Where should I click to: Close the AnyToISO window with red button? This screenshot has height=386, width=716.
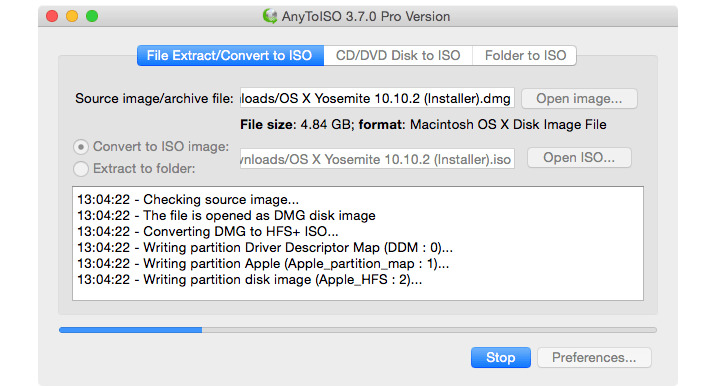click(x=52, y=16)
